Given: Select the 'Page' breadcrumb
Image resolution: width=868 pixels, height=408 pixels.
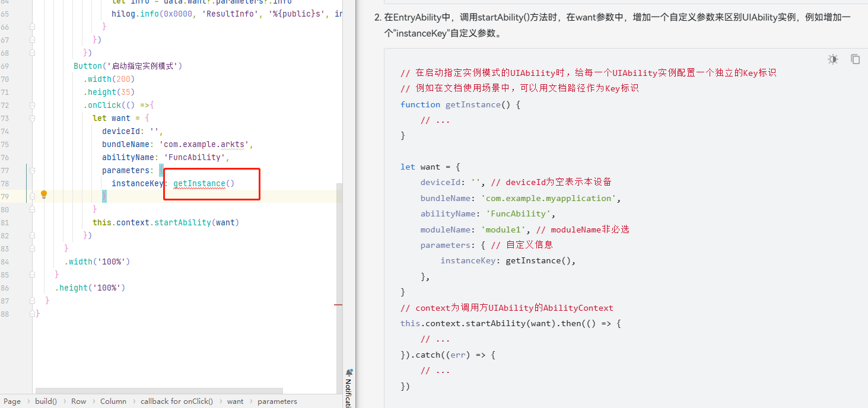Looking at the screenshot, I should tap(12, 401).
